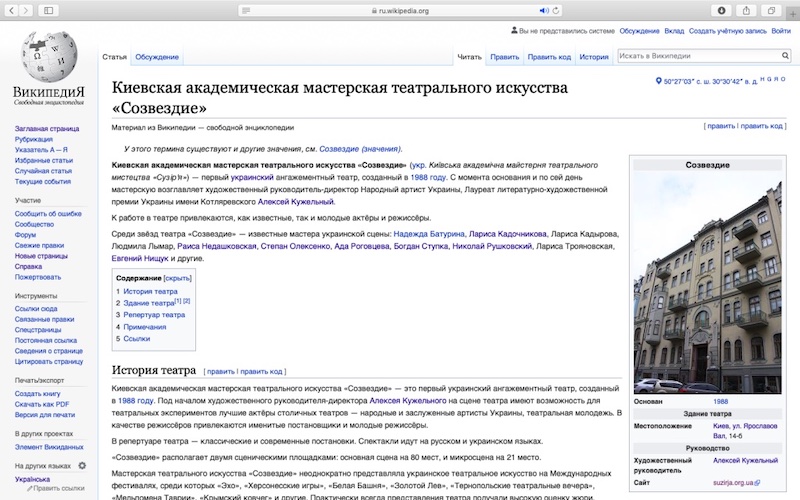Open Случайная статья in the sidebar
Image resolution: width=800 pixels, height=500 pixels.
[x=43, y=171]
